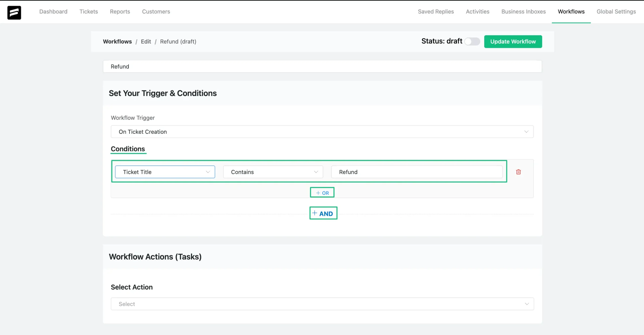Add an AND condition group
This screenshot has height=335, width=644.
click(323, 213)
